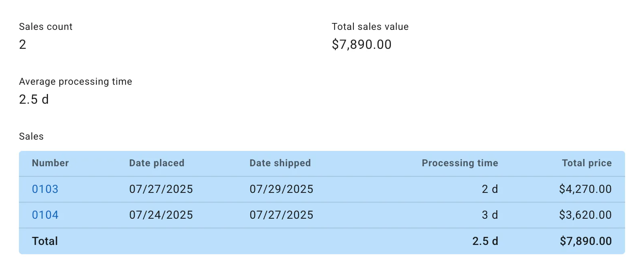Click the Total sales value $7,890.00 figure
The image size is (644, 276).
[x=361, y=44]
